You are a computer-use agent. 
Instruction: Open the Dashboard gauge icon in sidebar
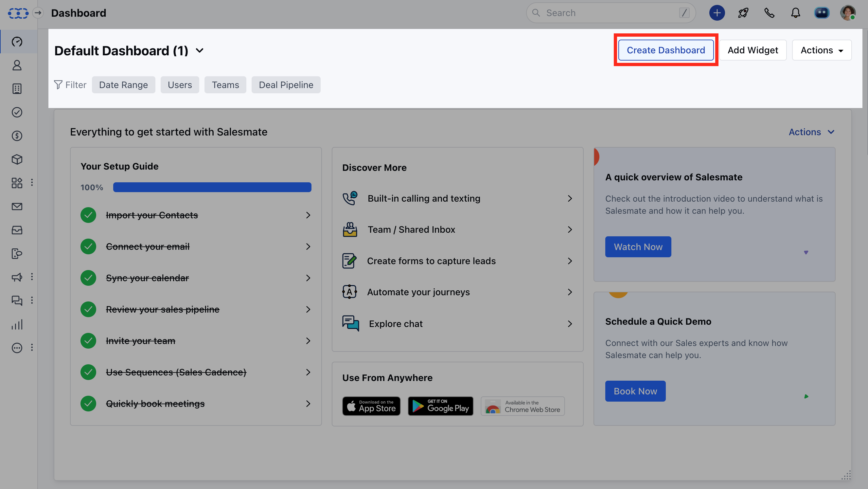pyautogui.click(x=17, y=42)
